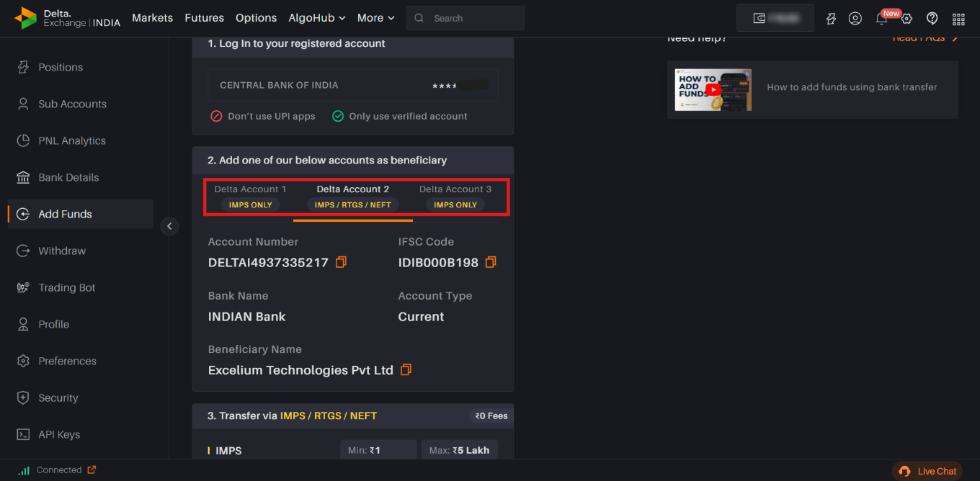
Task: Collapse the left sidebar with chevron
Action: (x=169, y=226)
